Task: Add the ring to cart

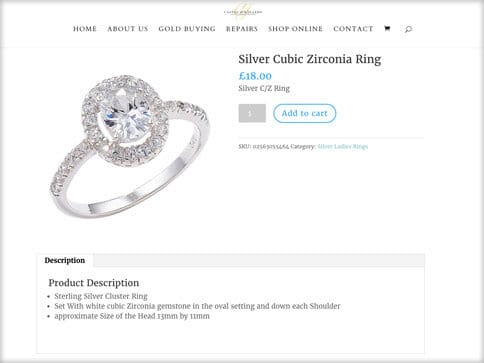Action: pos(304,113)
